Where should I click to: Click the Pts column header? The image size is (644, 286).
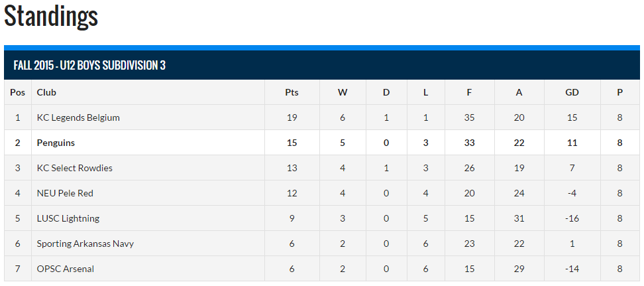292,93
